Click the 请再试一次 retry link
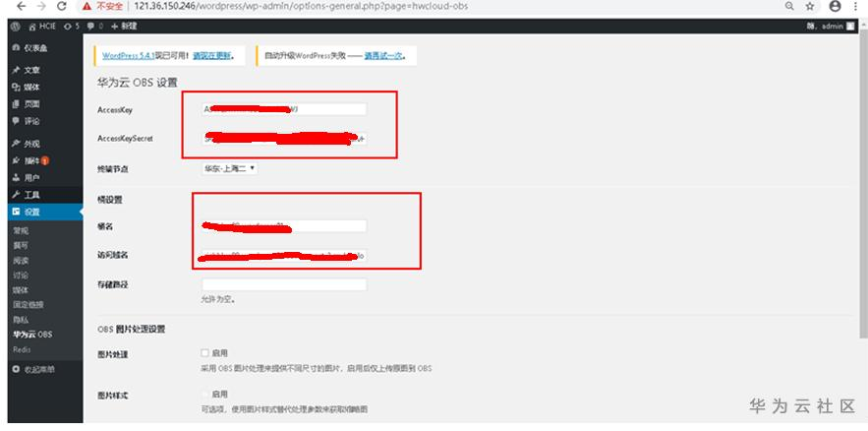The image size is (868, 431). [x=383, y=56]
